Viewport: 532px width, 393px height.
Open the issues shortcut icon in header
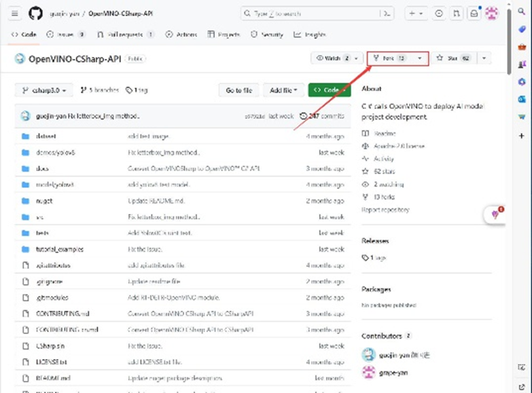coord(439,14)
